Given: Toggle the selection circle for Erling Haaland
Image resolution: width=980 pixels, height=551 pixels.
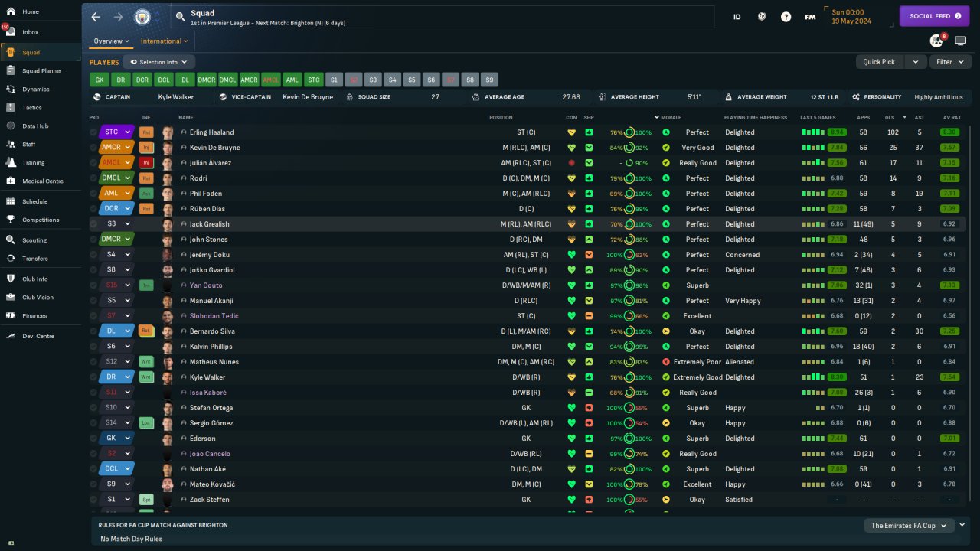Looking at the screenshot, I should pyautogui.click(x=93, y=132).
